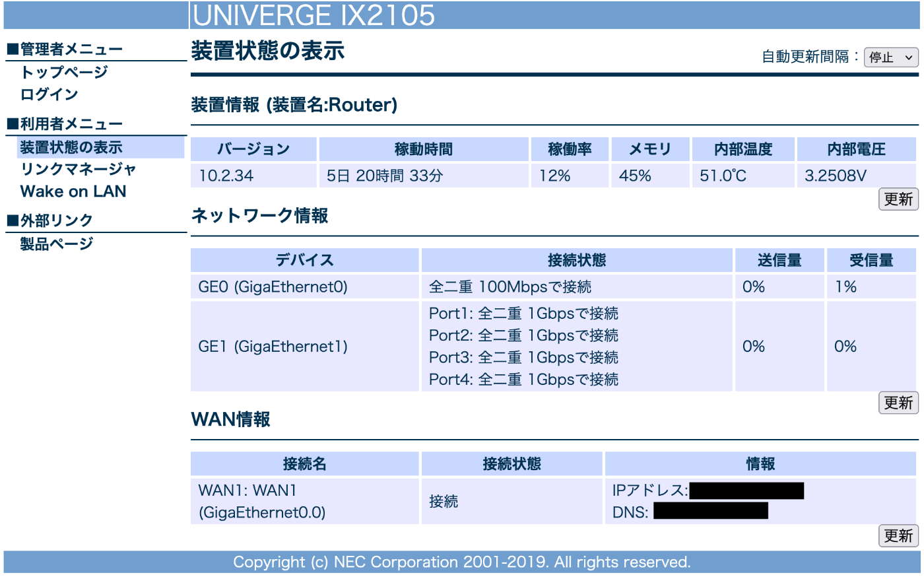Click the メモリ column header
The height and width of the screenshot is (577, 924).
pos(651,149)
